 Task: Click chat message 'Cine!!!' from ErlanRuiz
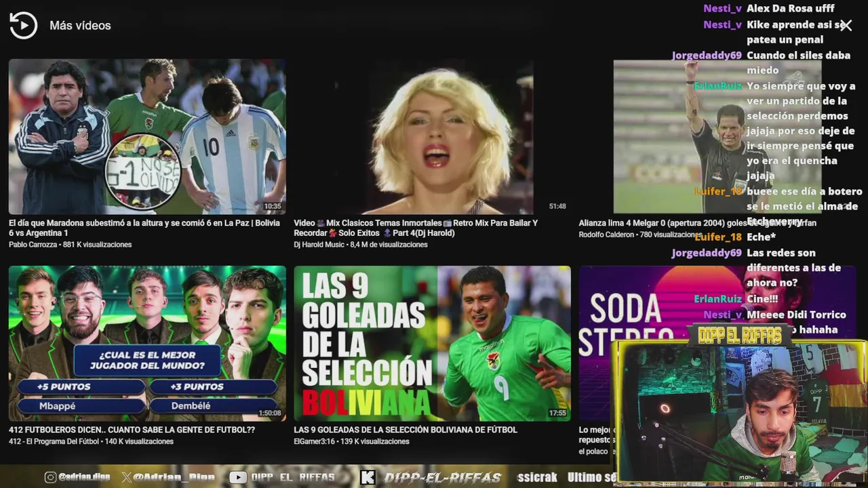pyautogui.click(x=762, y=299)
